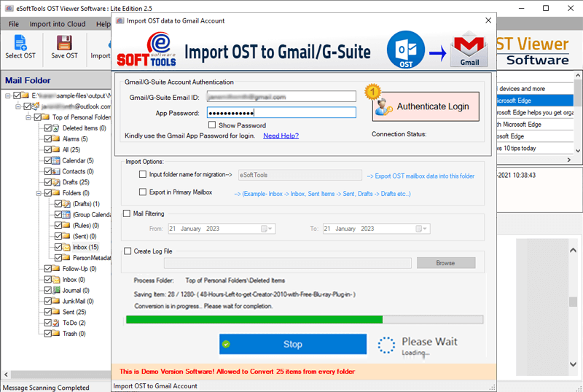The width and height of the screenshot is (583, 392).
Task: Click the ToDo task folder icon
Action: pos(56,323)
